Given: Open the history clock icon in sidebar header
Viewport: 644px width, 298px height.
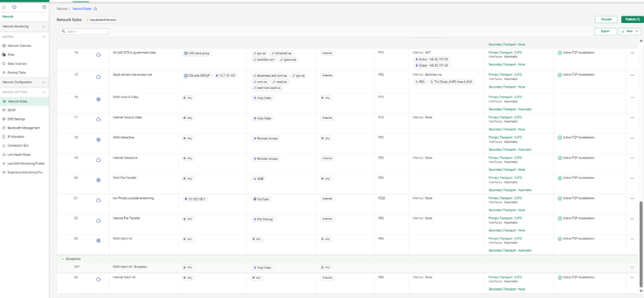Looking at the screenshot, I should [14, 7].
